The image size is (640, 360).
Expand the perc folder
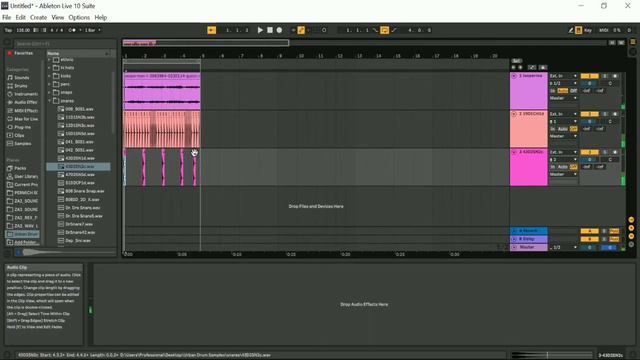49,84
